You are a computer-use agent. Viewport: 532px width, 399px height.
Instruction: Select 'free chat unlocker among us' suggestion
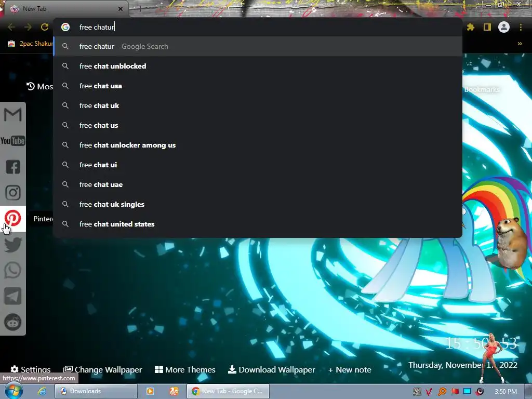(x=258, y=145)
